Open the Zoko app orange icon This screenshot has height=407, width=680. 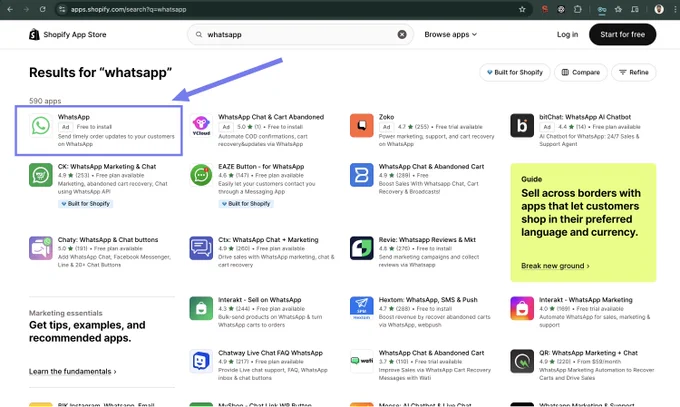[x=361, y=126]
